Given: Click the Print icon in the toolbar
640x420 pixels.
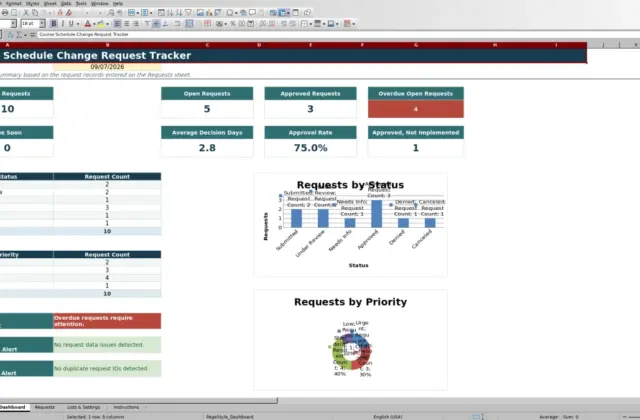Looking at the screenshot, I should [5, 13].
